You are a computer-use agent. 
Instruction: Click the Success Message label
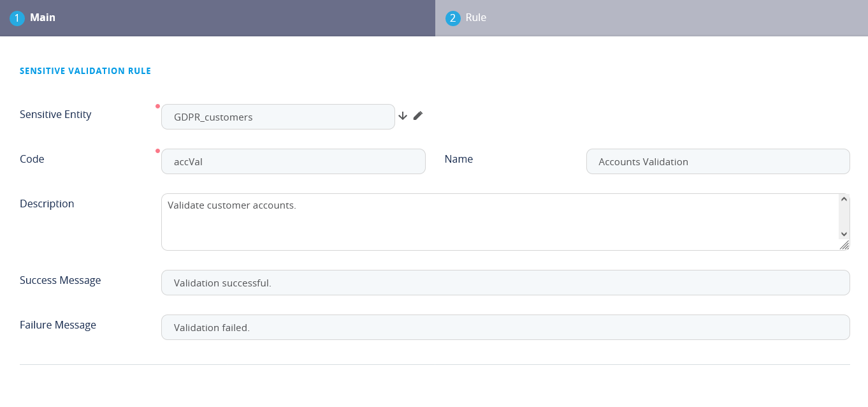click(60, 280)
